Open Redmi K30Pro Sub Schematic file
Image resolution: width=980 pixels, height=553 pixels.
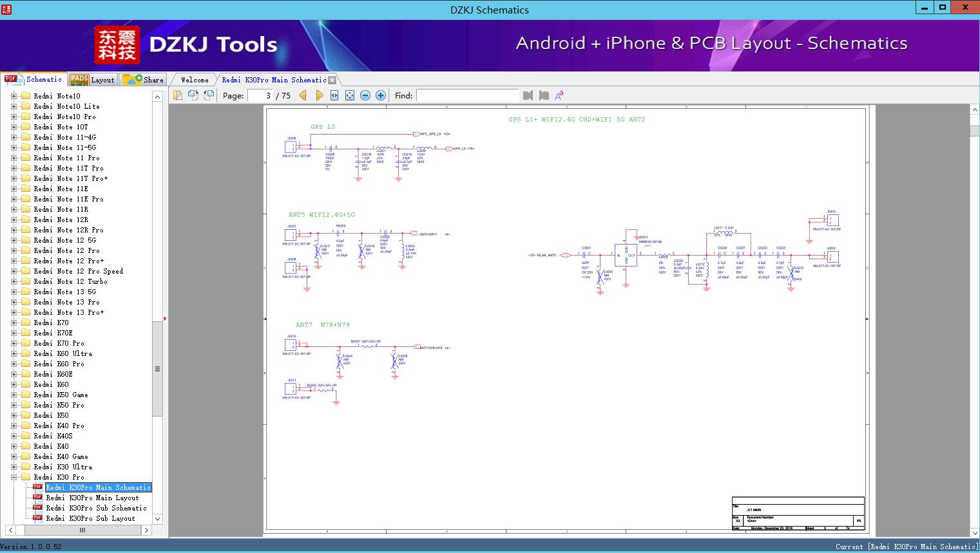[x=96, y=508]
